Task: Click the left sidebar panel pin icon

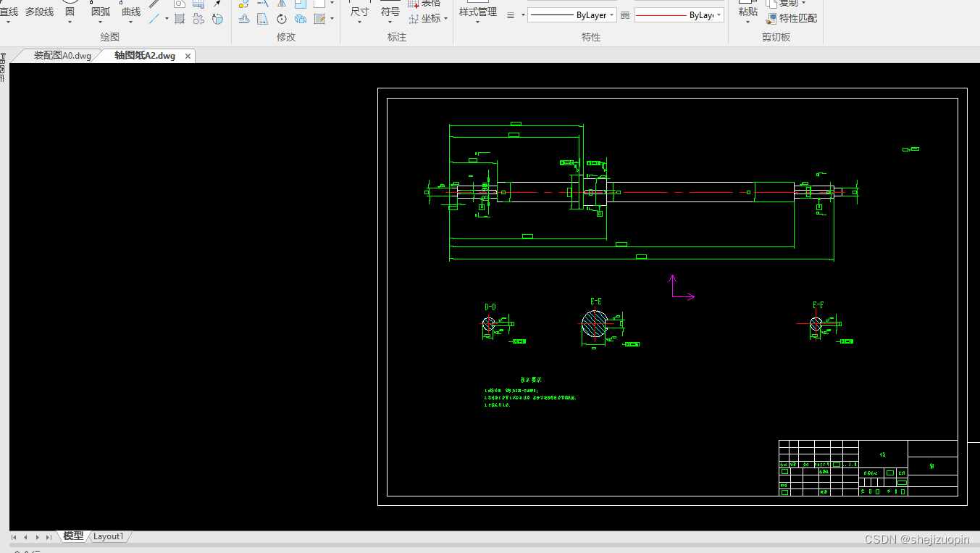Action: [3, 57]
